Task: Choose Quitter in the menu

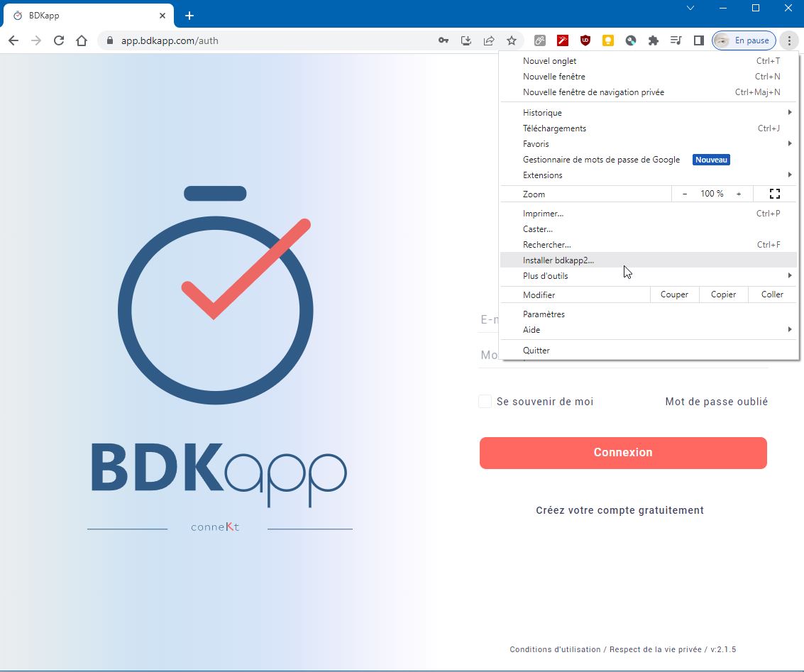Action: tap(649, 351)
